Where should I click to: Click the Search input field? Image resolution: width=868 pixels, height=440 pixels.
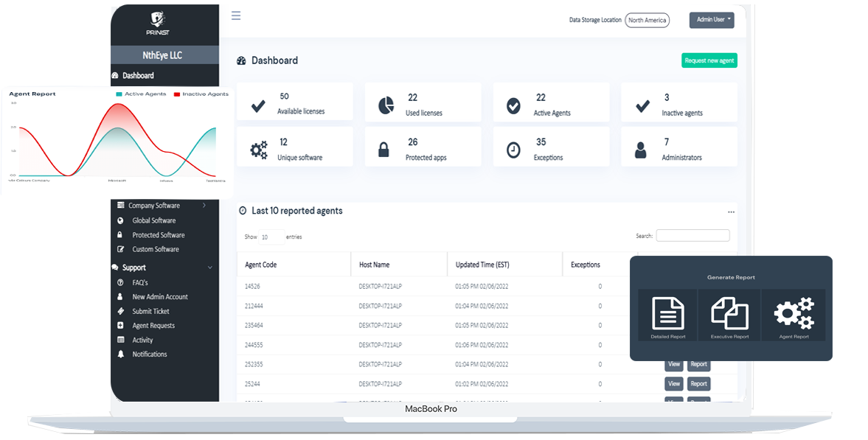pyautogui.click(x=692, y=236)
